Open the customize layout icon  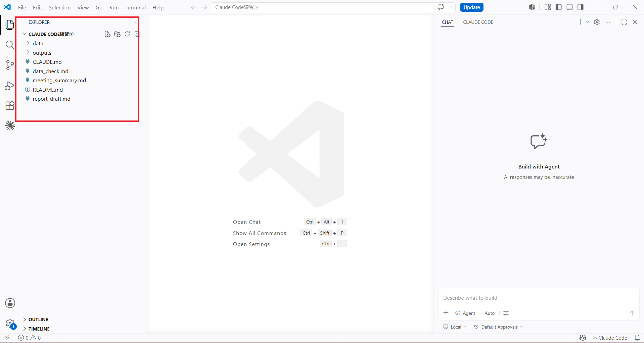click(548, 7)
